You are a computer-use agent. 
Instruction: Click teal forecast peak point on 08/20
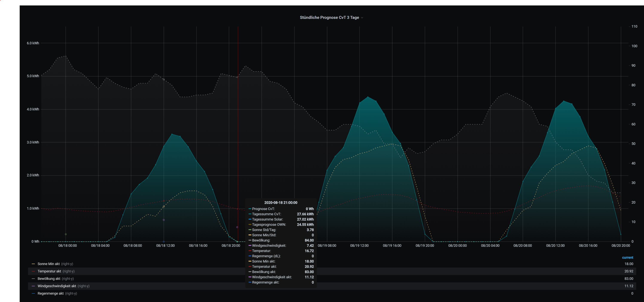coord(563,101)
